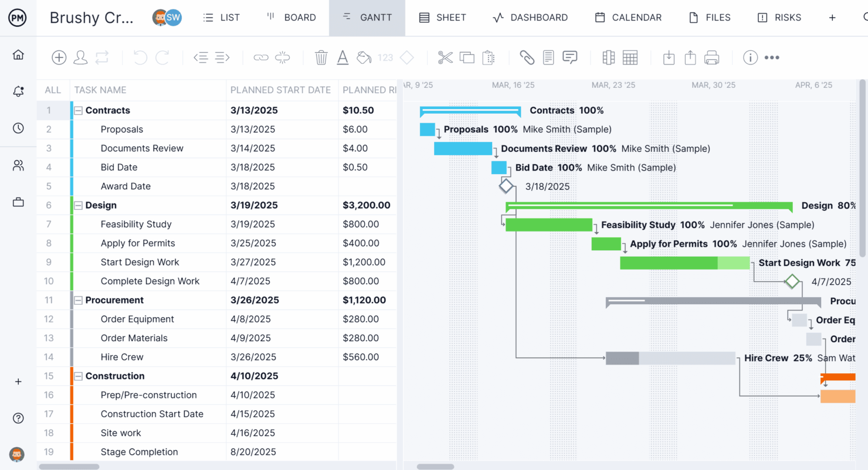Open task comments via the speech bubble icon
The width and height of the screenshot is (868, 470).
(x=569, y=57)
